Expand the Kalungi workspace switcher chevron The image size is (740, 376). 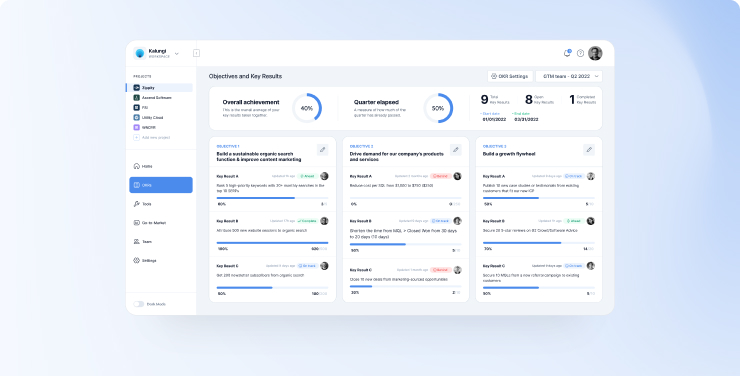177,54
